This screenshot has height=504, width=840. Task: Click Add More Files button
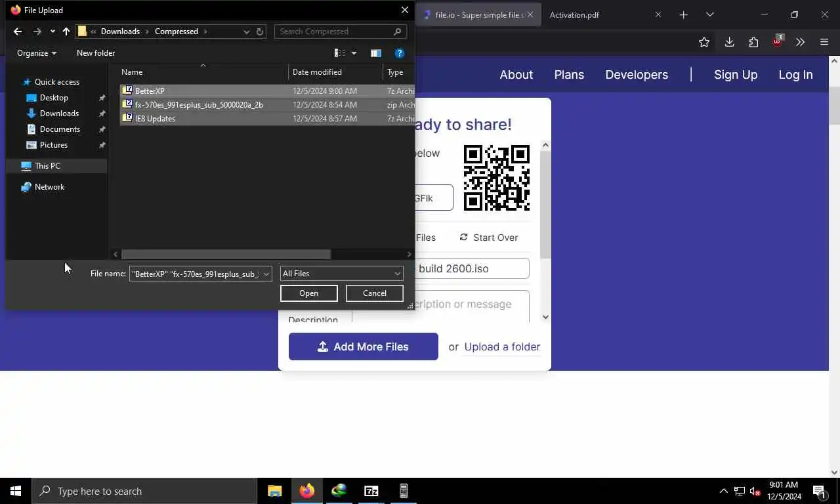click(x=364, y=346)
